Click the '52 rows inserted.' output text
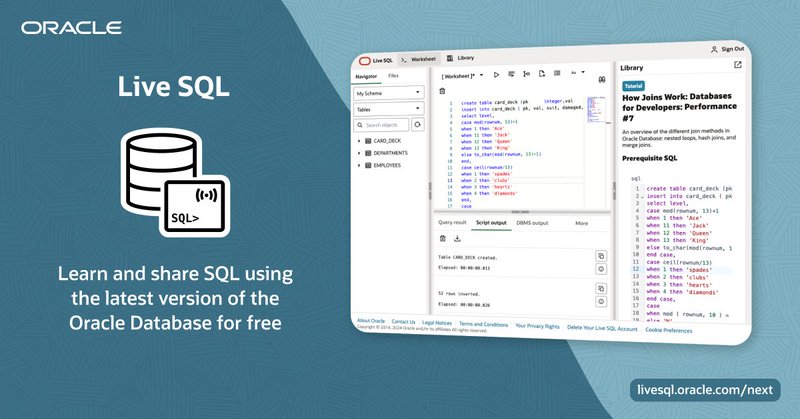Screen dimensions: 800x419 pyautogui.click(x=459, y=294)
